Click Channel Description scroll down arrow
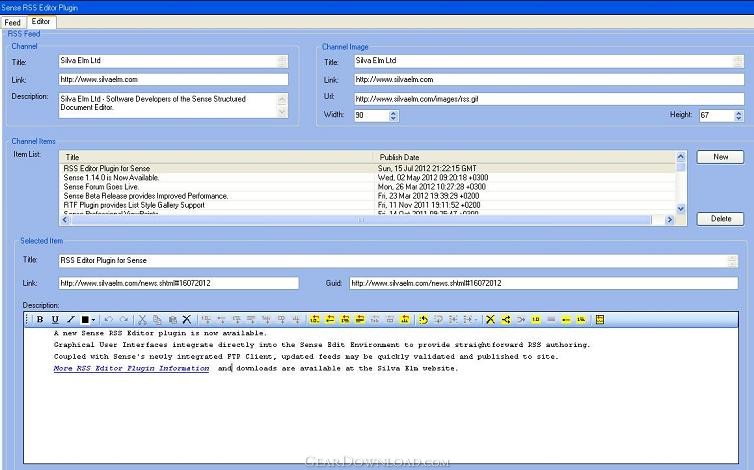The image size is (754, 470). pos(282,112)
